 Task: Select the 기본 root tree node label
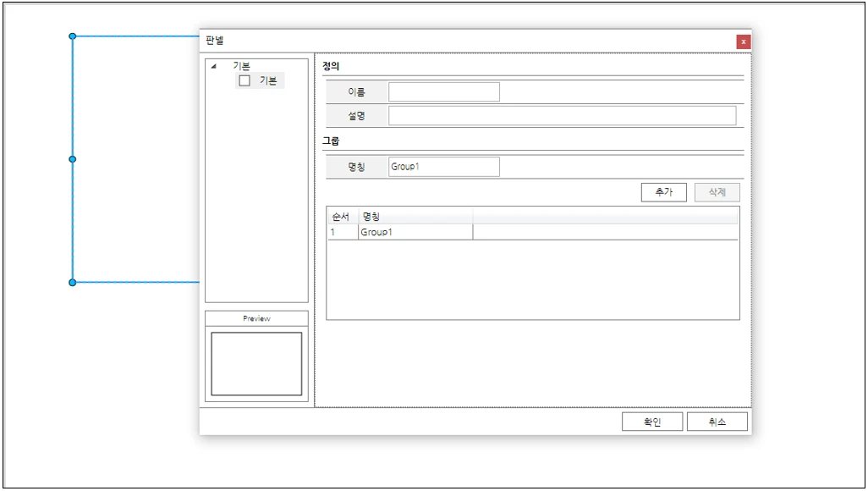(x=241, y=65)
